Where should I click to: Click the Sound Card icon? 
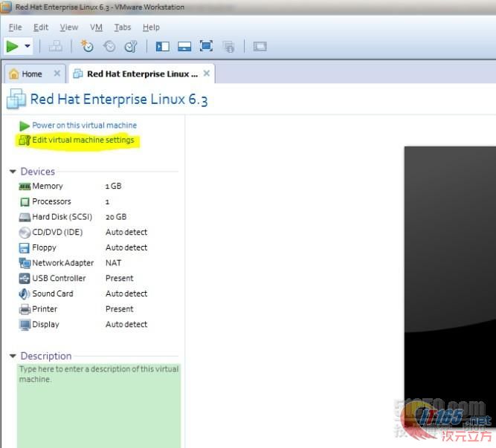[x=24, y=293]
